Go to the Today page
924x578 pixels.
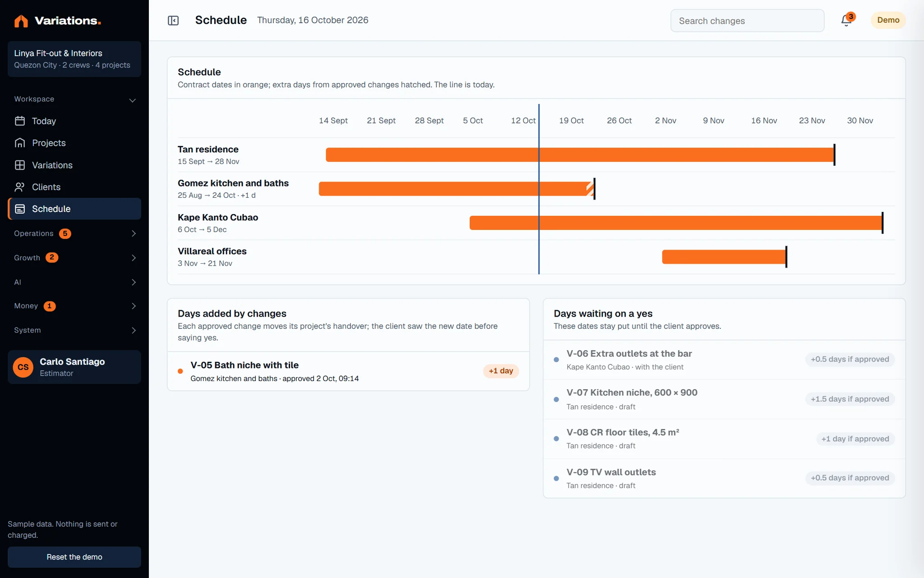click(x=74, y=121)
